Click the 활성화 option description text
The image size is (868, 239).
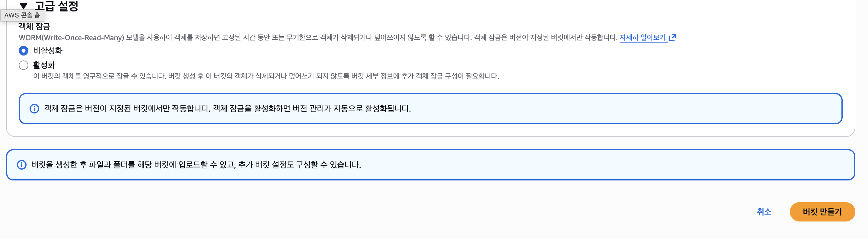coord(266,76)
